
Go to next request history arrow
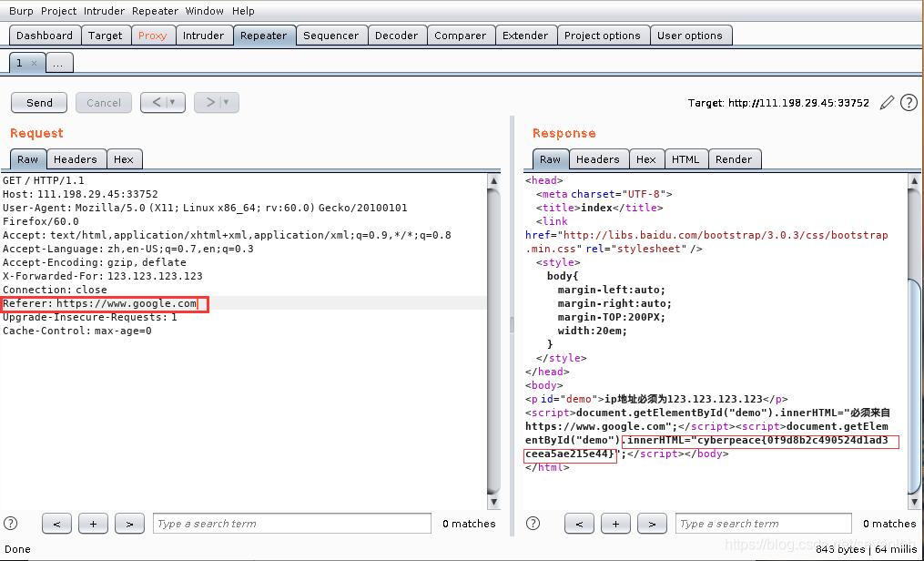[x=210, y=103]
